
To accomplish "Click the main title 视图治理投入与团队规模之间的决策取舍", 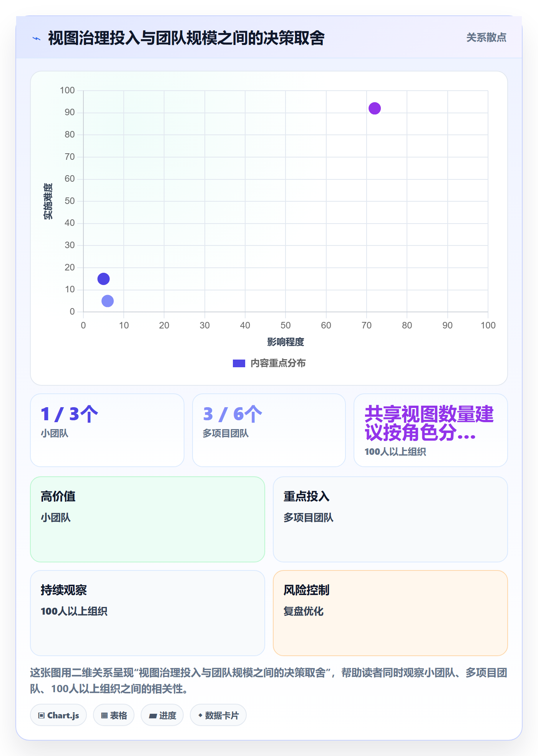I will [186, 38].
